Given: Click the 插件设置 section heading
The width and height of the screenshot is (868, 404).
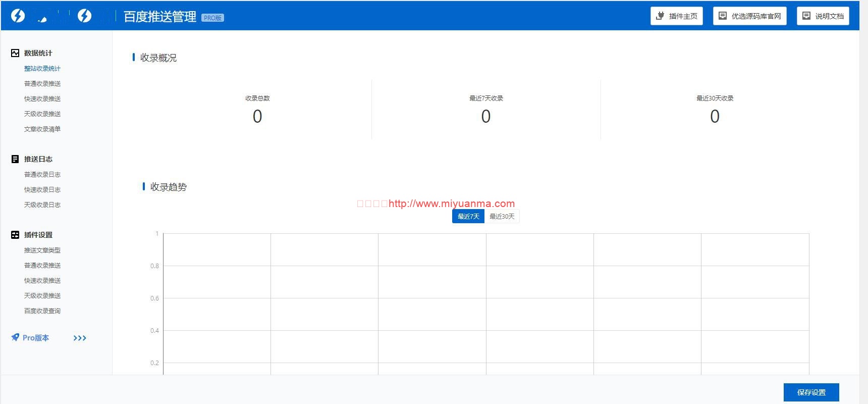Looking at the screenshot, I should 38,235.
